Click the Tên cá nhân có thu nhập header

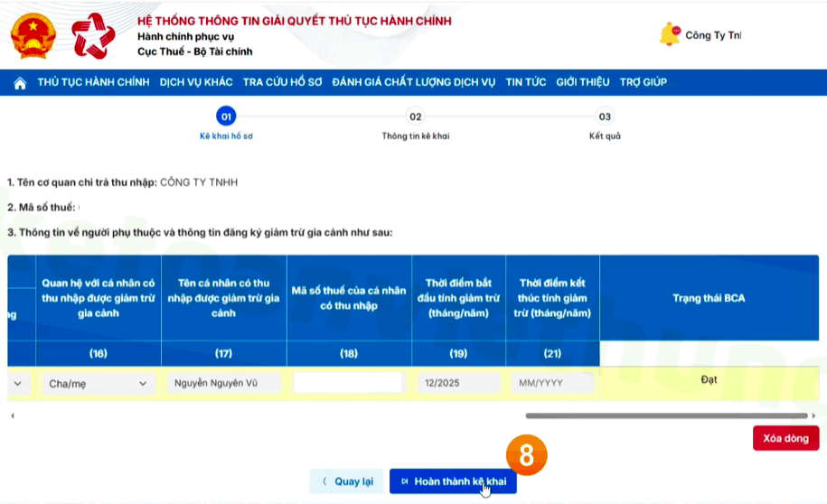tap(223, 298)
